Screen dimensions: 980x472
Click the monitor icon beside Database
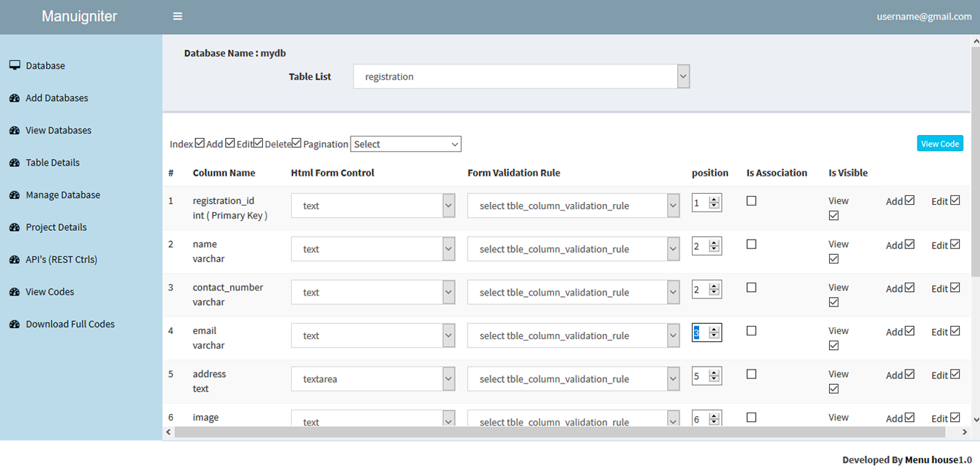[15, 65]
